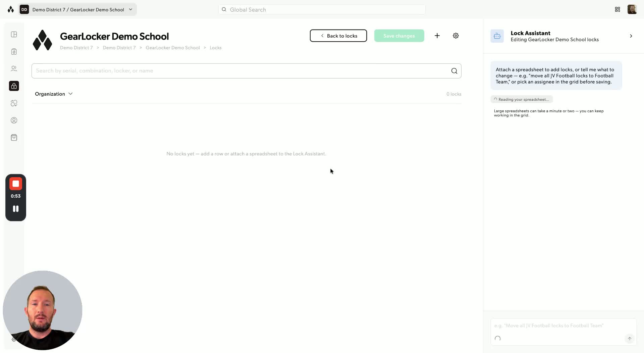Click the Lock Assistant panel title
The image size is (644, 353).
531,33
